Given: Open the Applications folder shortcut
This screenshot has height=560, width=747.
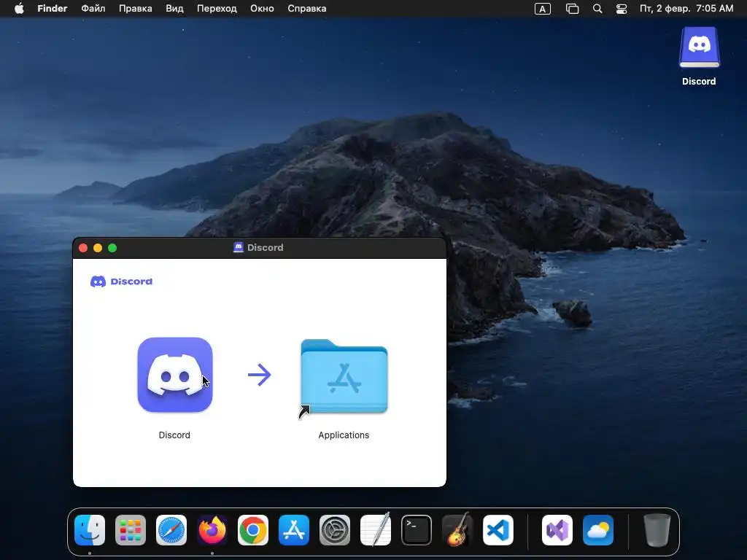Looking at the screenshot, I should click(x=344, y=377).
